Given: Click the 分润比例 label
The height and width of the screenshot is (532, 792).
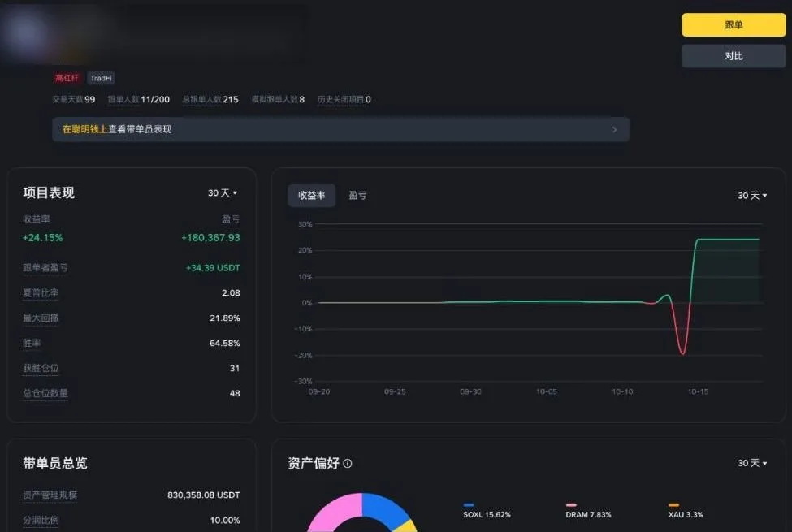Looking at the screenshot, I should click(41, 520).
